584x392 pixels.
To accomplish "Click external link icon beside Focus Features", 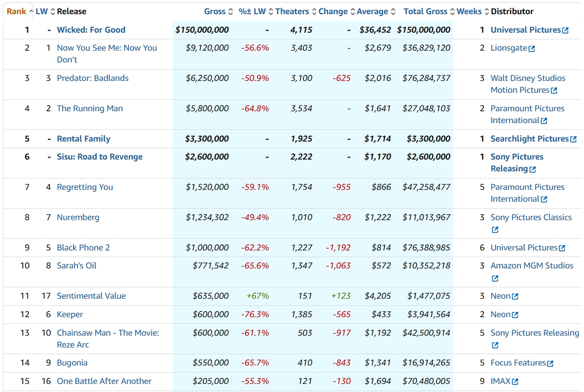I will 550,364.
